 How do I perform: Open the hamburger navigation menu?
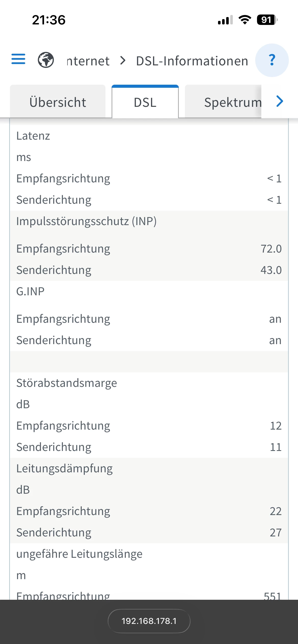(18, 59)
